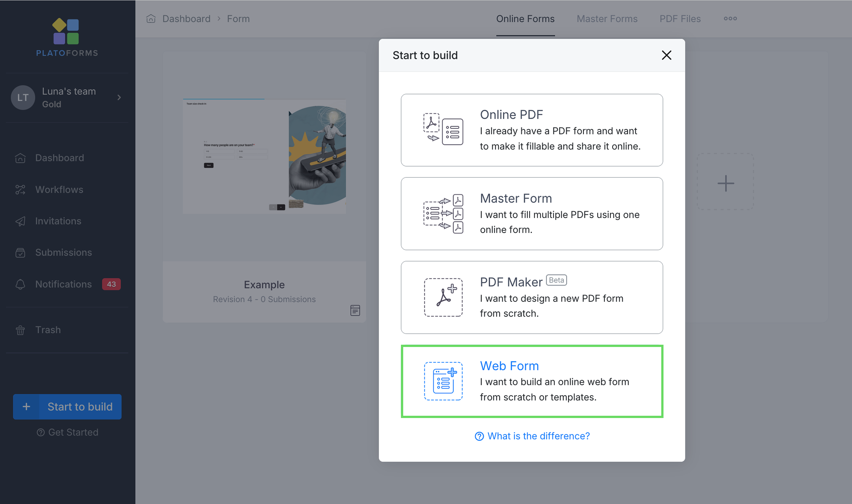Open the three-dot overflow menu in top bar

[x=730, y=19]
